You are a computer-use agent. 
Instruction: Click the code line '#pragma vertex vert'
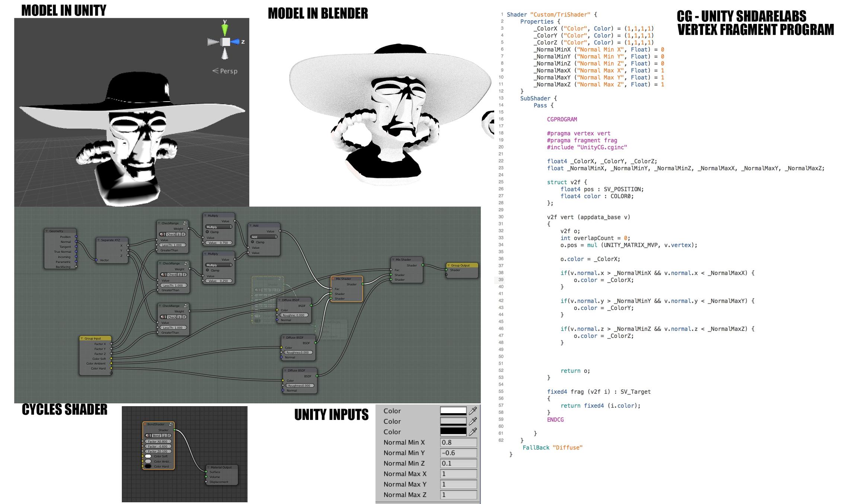pos(578,133)
